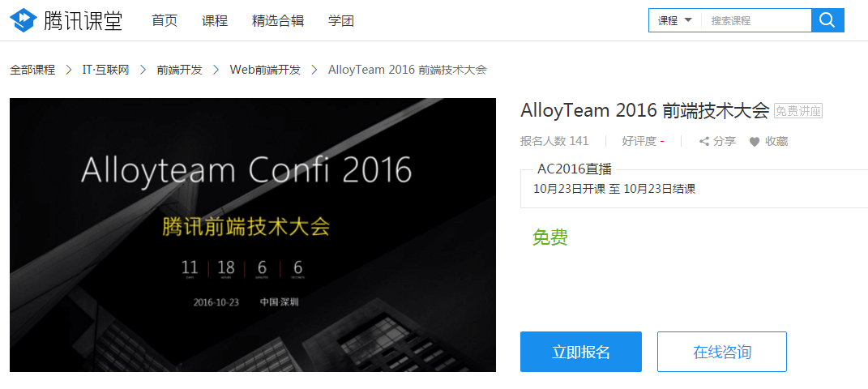868x389 pixels.
Task: Click the 全部课程 breadcrumb link
Action: click(32, 71)
